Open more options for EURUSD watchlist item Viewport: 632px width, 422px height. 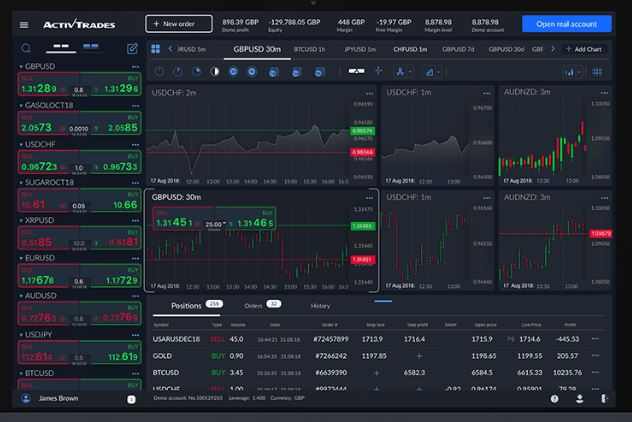point(135,258)
